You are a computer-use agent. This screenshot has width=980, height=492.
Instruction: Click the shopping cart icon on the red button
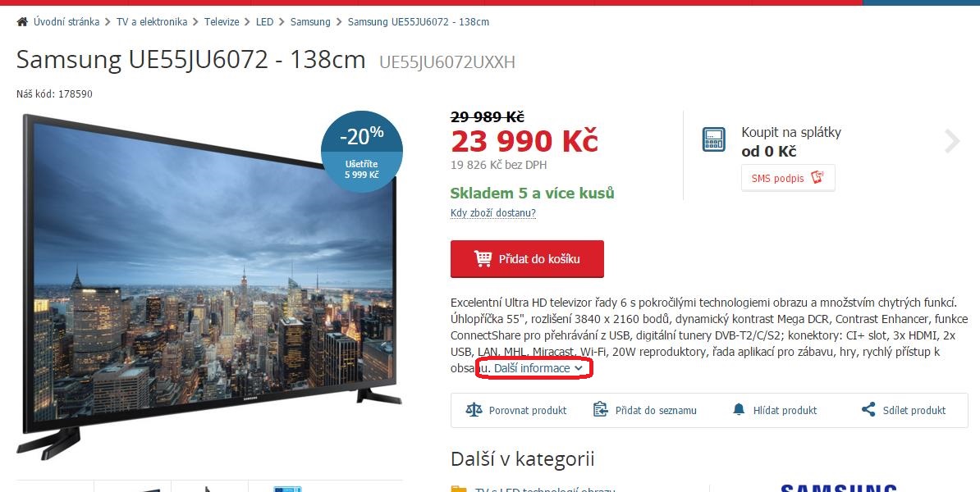coord(483,258)
